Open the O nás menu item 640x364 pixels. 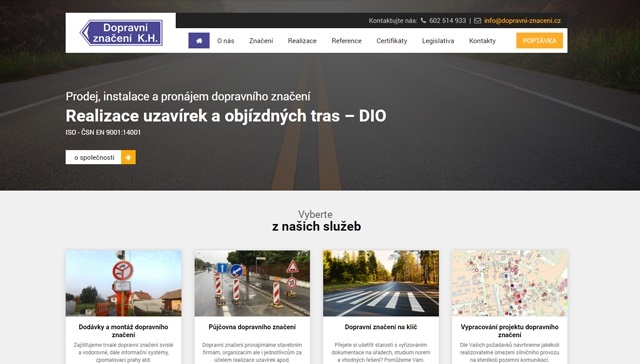click(x=225, y=41)
